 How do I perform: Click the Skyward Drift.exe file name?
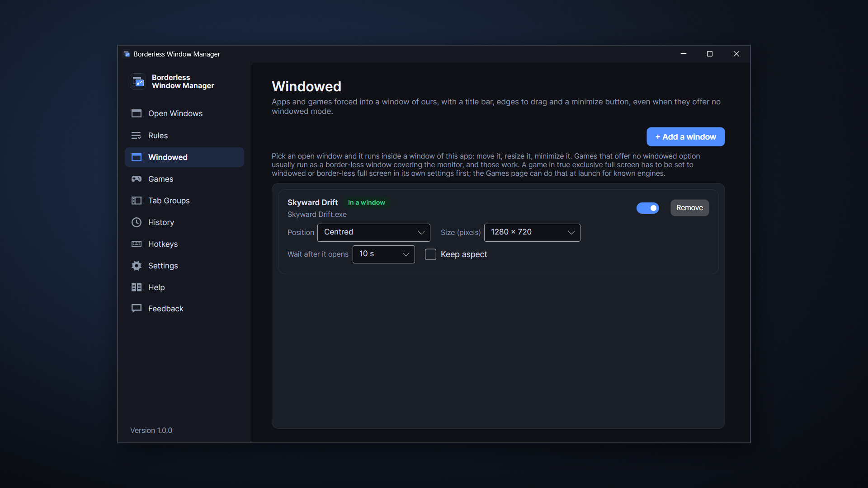pos(317,215)
